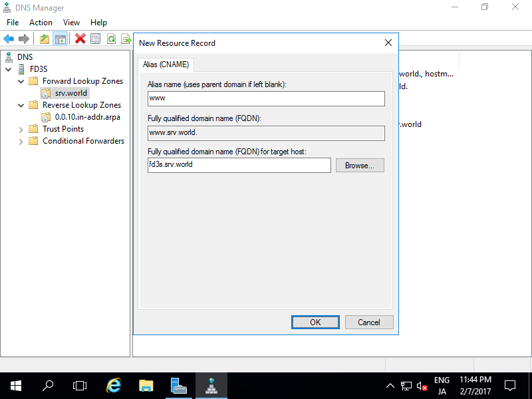Viewport: 532px width, 399px height.
Task: Collapse the Forward Lookup Zones node
Action: 21,80
